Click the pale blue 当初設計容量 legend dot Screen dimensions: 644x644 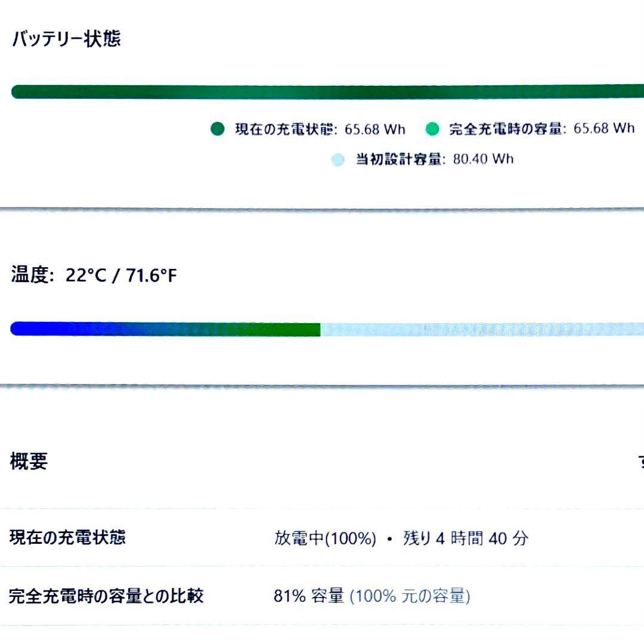(x=338, y=159)
